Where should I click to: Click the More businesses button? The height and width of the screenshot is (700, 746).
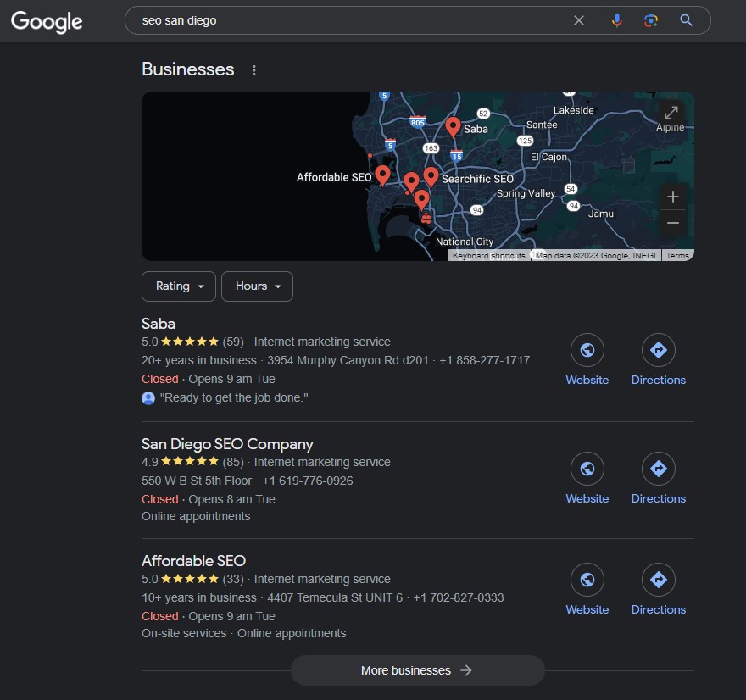417,670
